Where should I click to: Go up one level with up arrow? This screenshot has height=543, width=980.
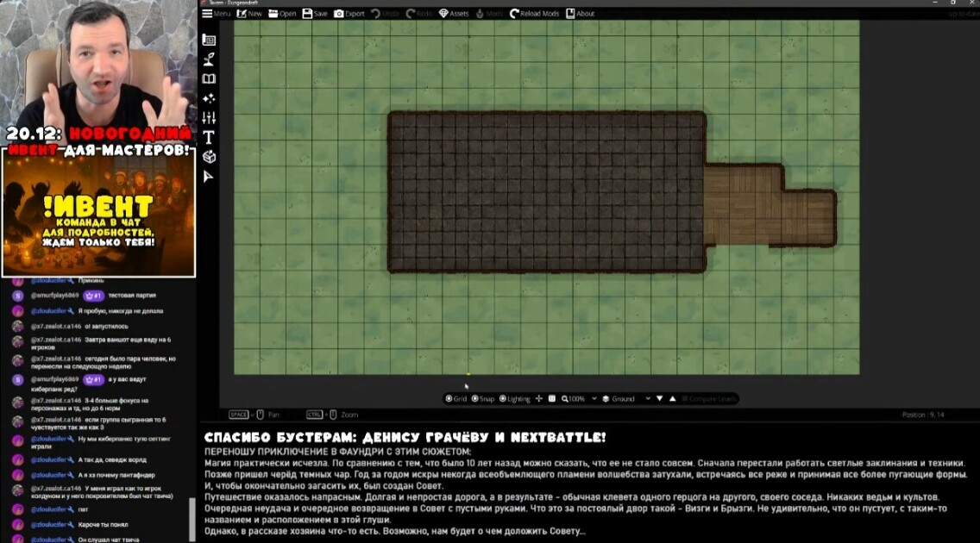tap(673, 399)
